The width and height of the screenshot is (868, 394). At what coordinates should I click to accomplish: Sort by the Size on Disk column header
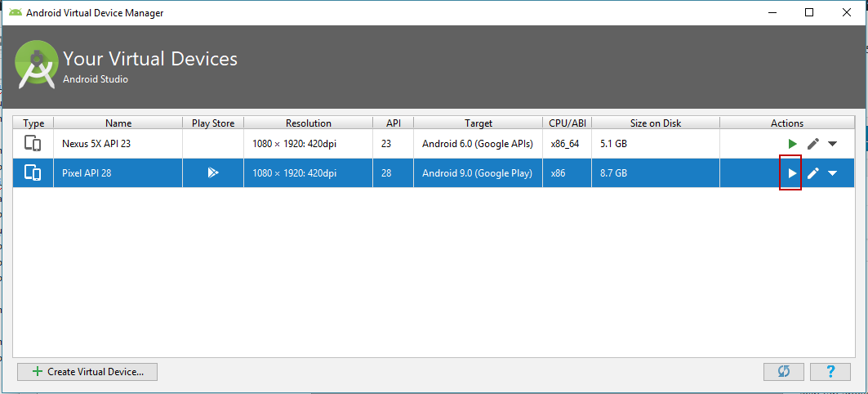coord(656,123)
